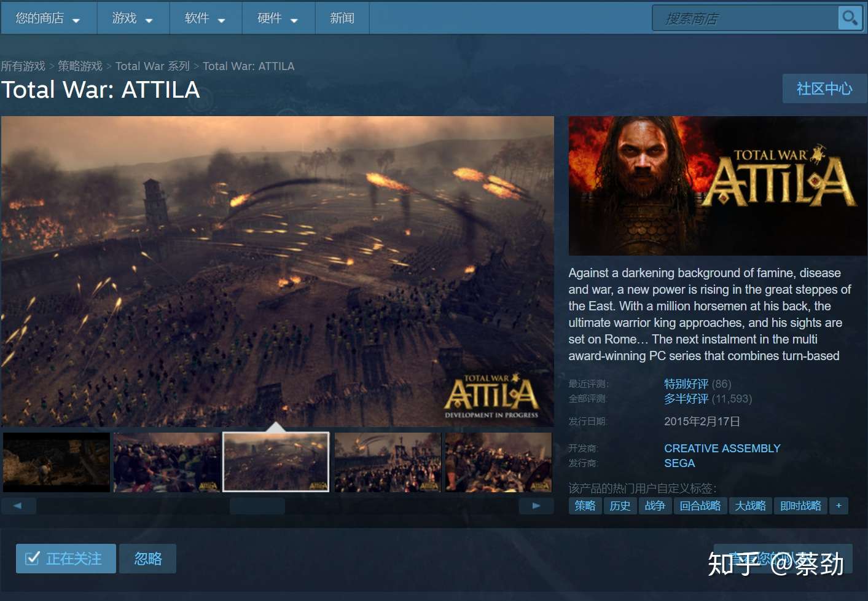Open the 社区中心 community hub
Viewport: 868px width, 601px height.
click(824, 88)
